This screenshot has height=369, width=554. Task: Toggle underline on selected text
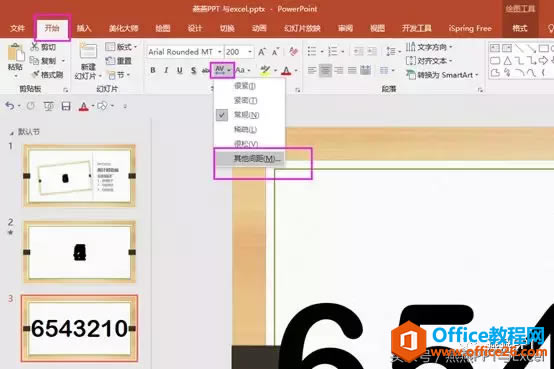[179, 70]
